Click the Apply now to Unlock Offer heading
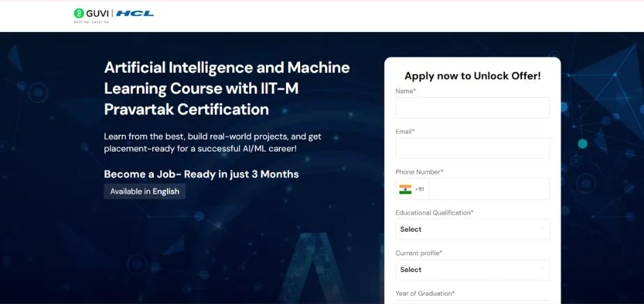The image size is (644, 304). tap(472, 76)
